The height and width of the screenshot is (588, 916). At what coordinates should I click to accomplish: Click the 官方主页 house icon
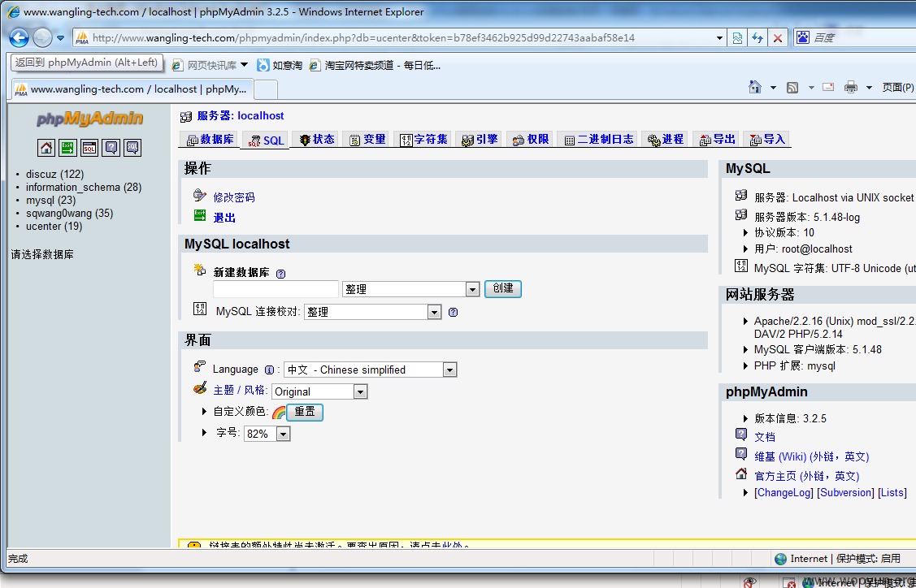(741, 473)
